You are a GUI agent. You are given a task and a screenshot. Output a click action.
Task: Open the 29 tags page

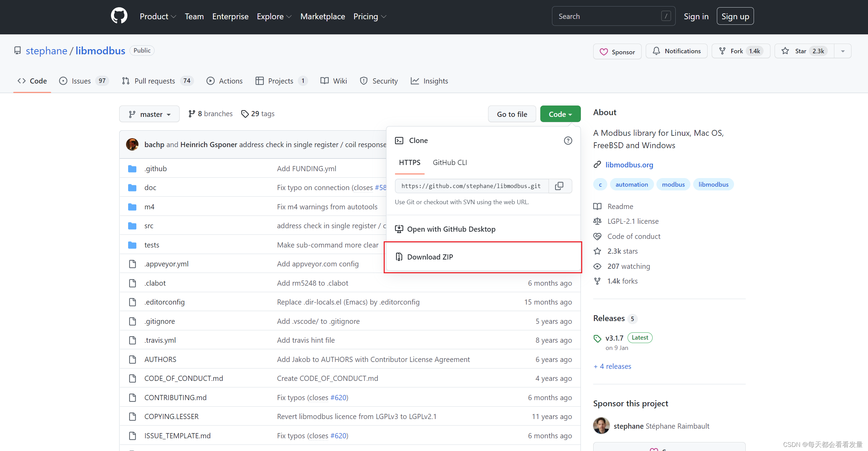[258, 114]
